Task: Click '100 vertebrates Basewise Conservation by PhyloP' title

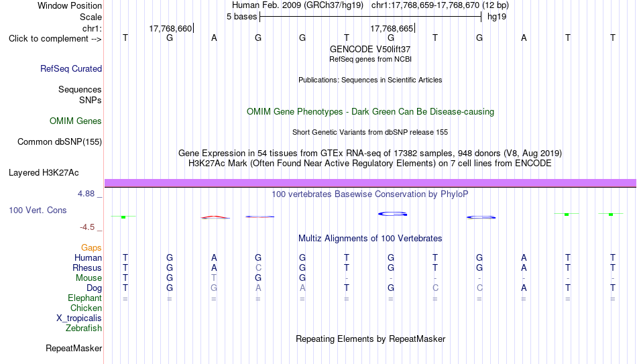Action: pos(370,194)
